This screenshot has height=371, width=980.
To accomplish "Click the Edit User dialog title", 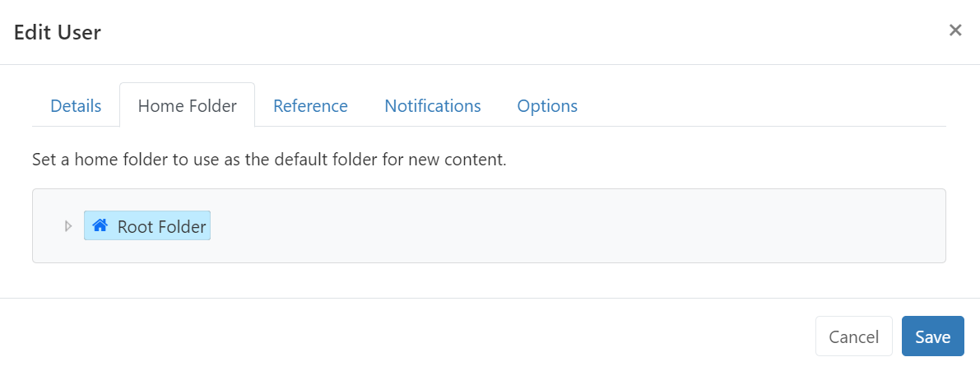I will click(58, 33).
